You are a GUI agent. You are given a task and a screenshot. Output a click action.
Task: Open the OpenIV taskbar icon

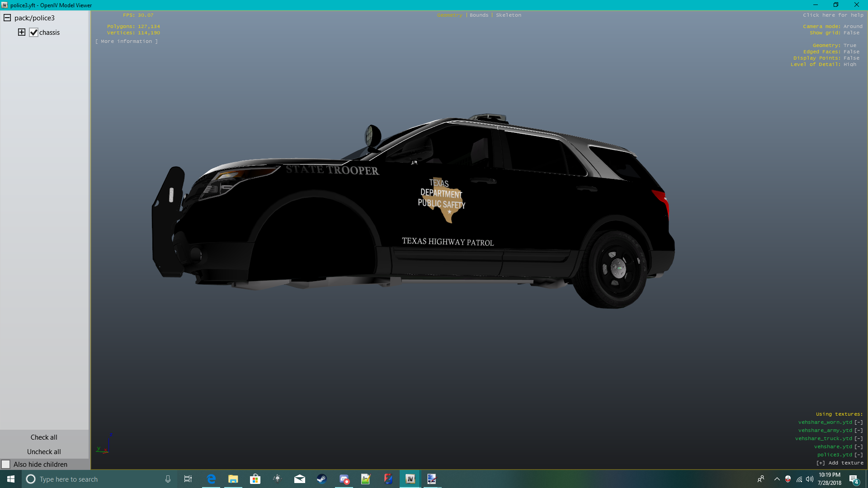pos(410,479)
